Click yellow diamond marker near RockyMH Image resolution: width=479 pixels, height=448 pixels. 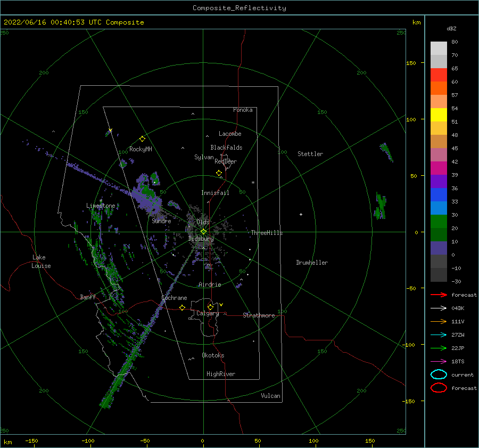(x=142, y=139)
